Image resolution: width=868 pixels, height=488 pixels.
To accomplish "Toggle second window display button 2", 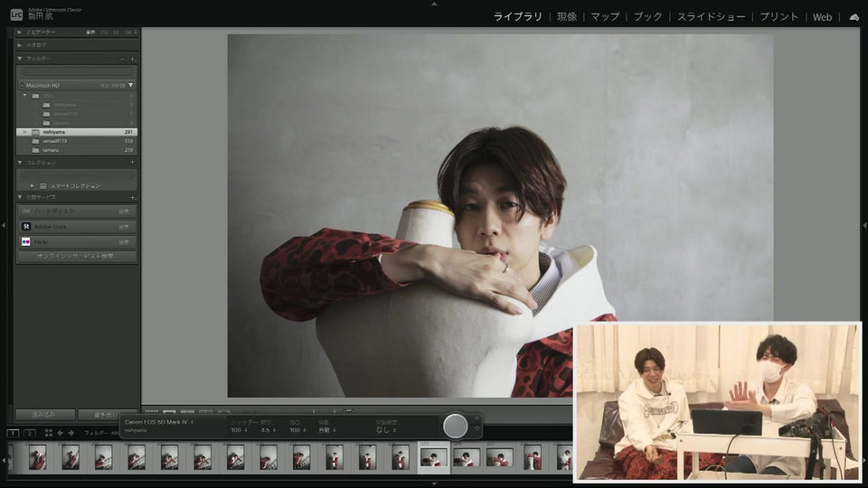I will click(x=30, y=433).
